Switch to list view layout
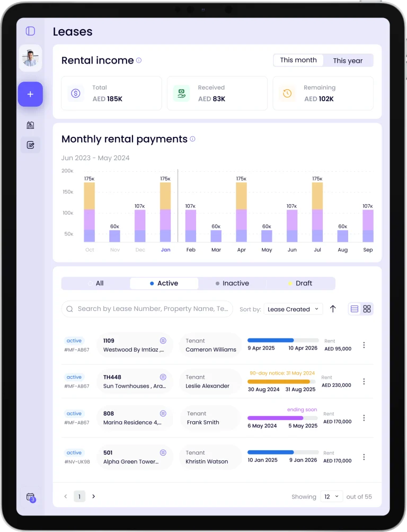 click(x=355, y=309)
